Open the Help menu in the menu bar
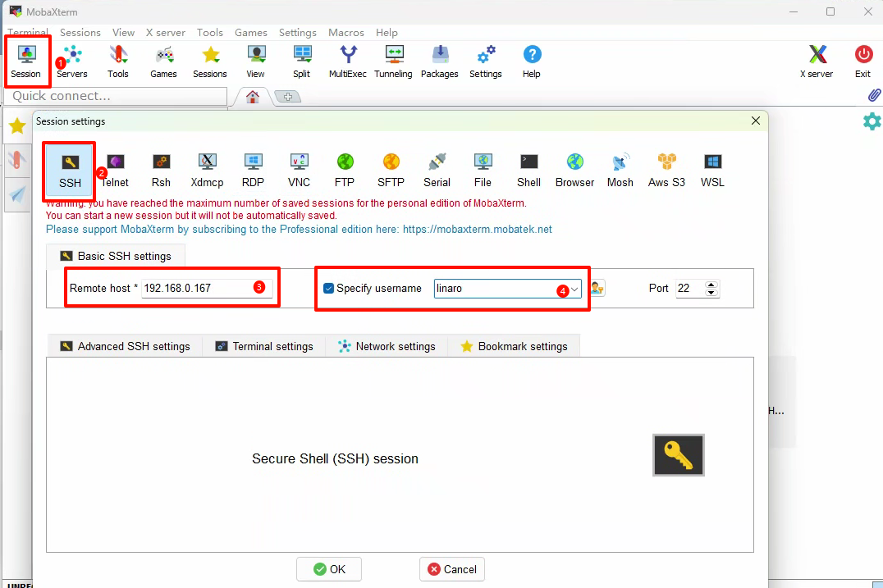Image resolution: width=883 pixels, height=588 pixels. pyautogui.click(x=387, y=33)
